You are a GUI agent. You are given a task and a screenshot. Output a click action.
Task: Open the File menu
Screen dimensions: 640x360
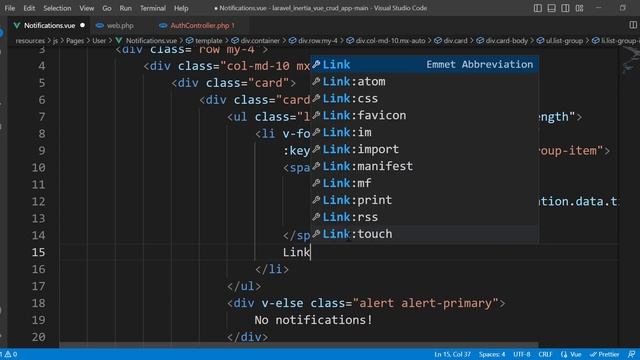[x=10, y=8]
